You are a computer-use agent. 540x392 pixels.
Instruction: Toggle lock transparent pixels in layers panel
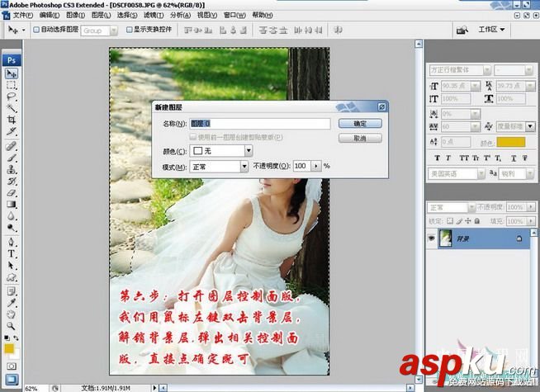[450, 221]
